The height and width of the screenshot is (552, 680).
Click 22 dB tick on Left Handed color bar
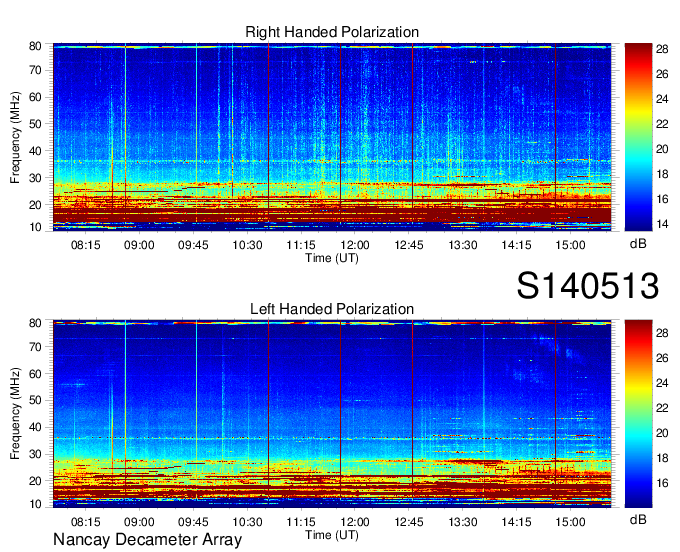coord(662,408)
